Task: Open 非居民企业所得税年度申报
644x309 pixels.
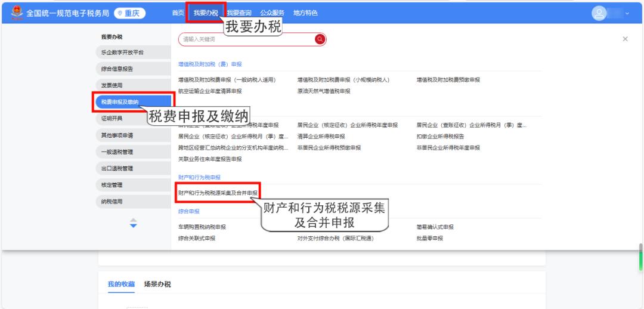Action: click(448, 147)
